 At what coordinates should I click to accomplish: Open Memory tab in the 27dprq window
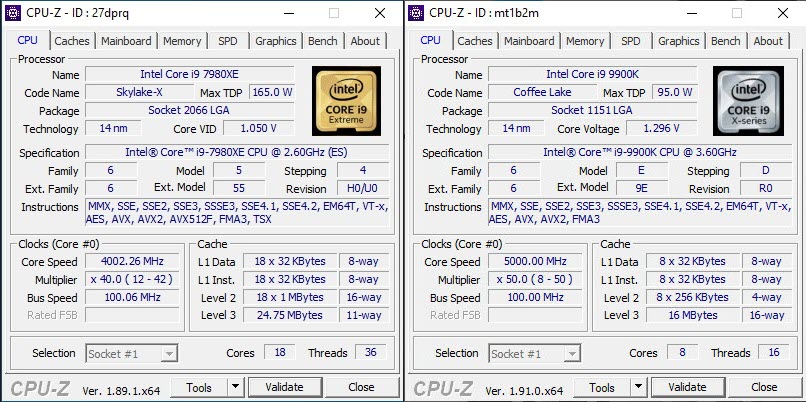[182, 41]
